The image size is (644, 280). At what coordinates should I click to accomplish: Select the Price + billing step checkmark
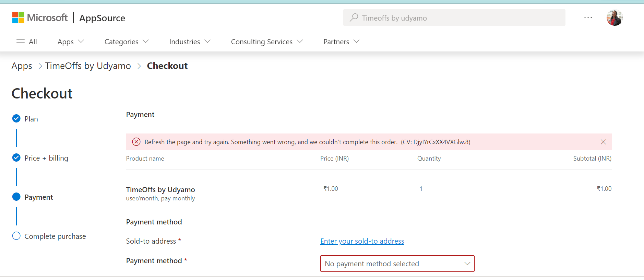[x=16, y=158]
